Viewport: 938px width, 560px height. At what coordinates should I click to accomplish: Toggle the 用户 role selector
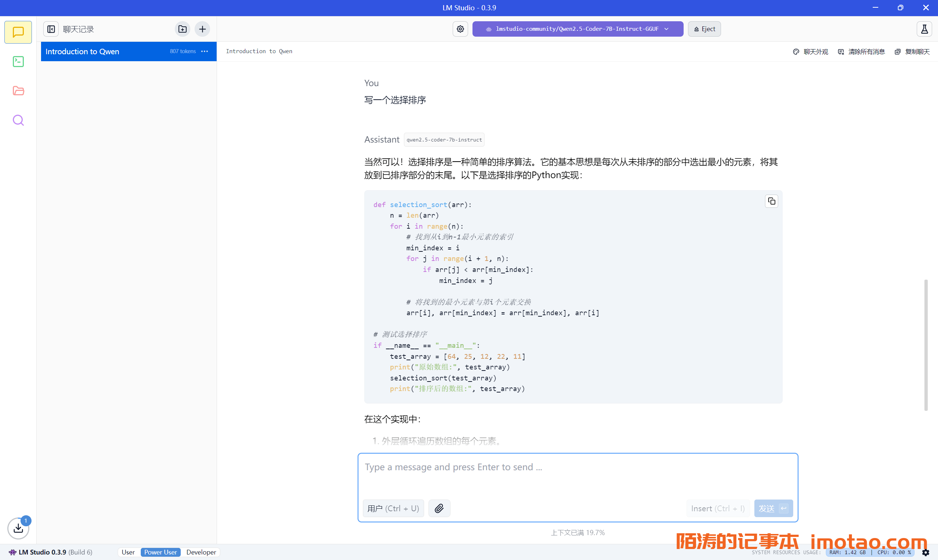(393, 508)
